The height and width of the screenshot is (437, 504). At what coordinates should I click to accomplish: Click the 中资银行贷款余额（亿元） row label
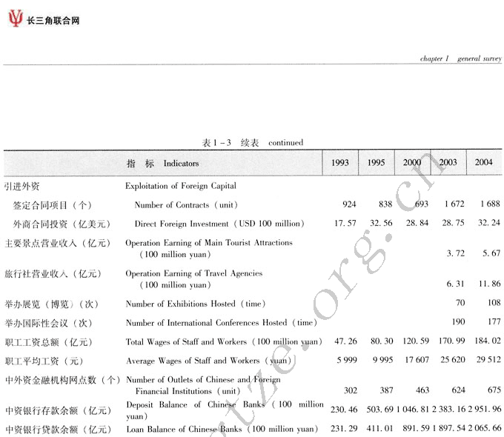(58, 430)
